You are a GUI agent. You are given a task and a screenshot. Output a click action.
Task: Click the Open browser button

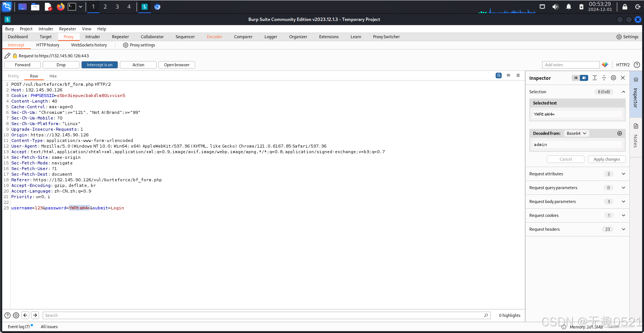(177, 65)
